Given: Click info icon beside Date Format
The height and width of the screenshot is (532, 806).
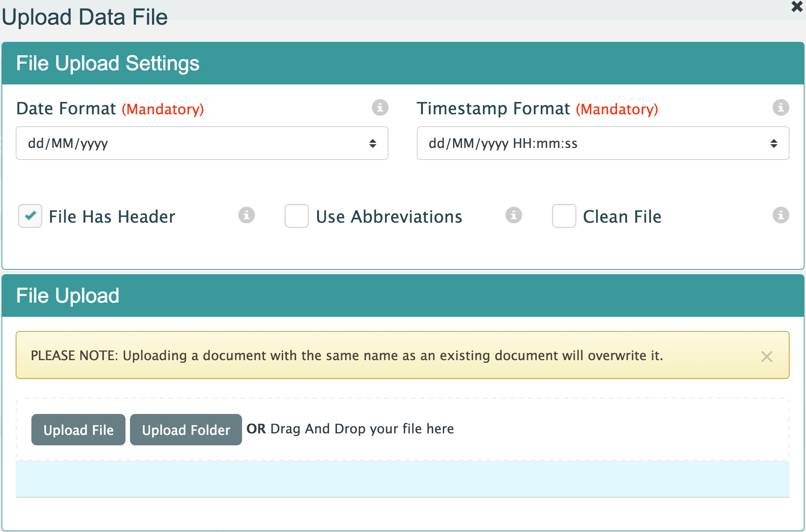Looking at the screenshot, I should pyautogui.click(x=380, y=108).
